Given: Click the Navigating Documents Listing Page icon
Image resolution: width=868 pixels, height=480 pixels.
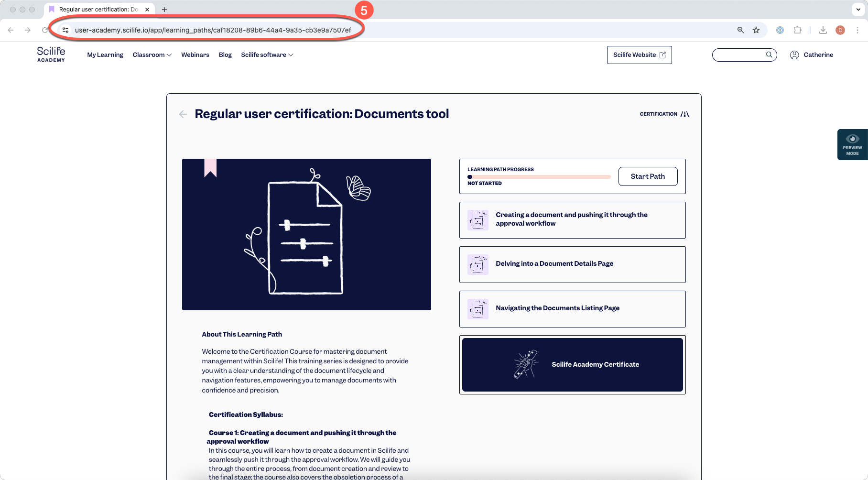Looking at the screenshot, I should pyautogui.click(x=478, y=309).
